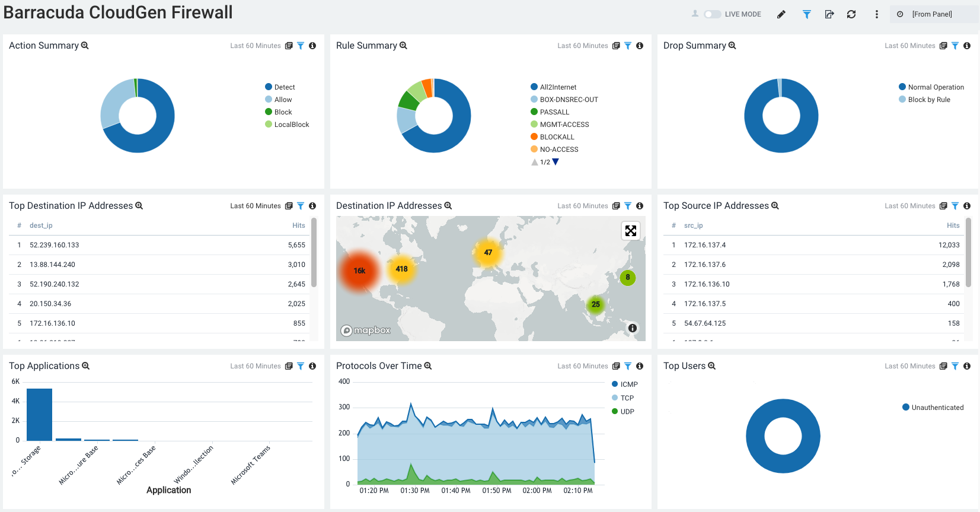The height and width of the screenshot is (512, 980).
Task: Click the Top Source table scrollbar
Action: tap(968, 253)
